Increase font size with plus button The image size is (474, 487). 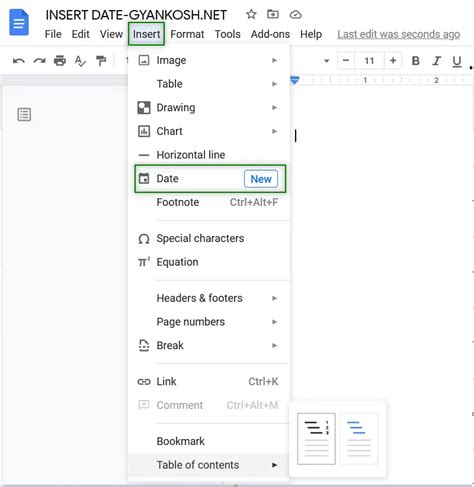click(x=393, y=61)
